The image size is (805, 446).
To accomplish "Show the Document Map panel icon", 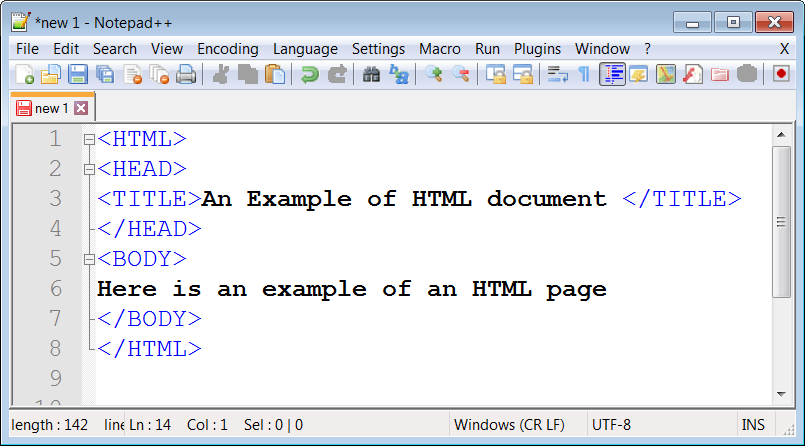I will click(x=666, y=74).
